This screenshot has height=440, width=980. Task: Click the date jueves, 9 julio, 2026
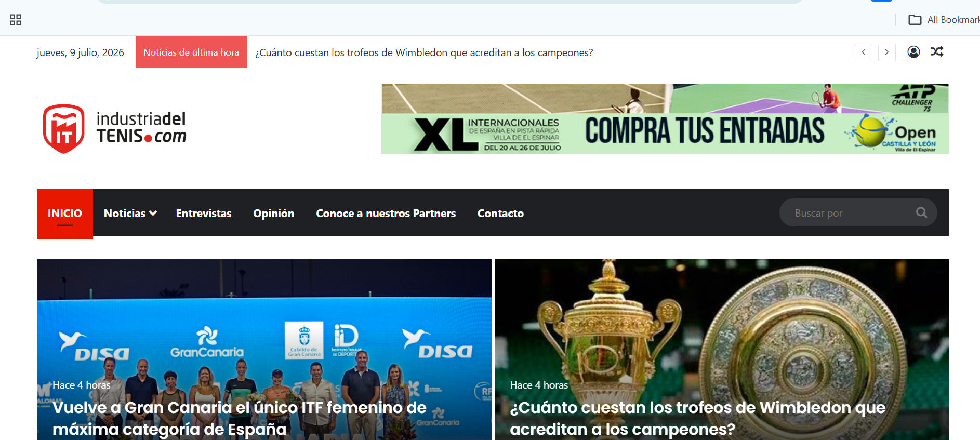(x=81, y=52)
